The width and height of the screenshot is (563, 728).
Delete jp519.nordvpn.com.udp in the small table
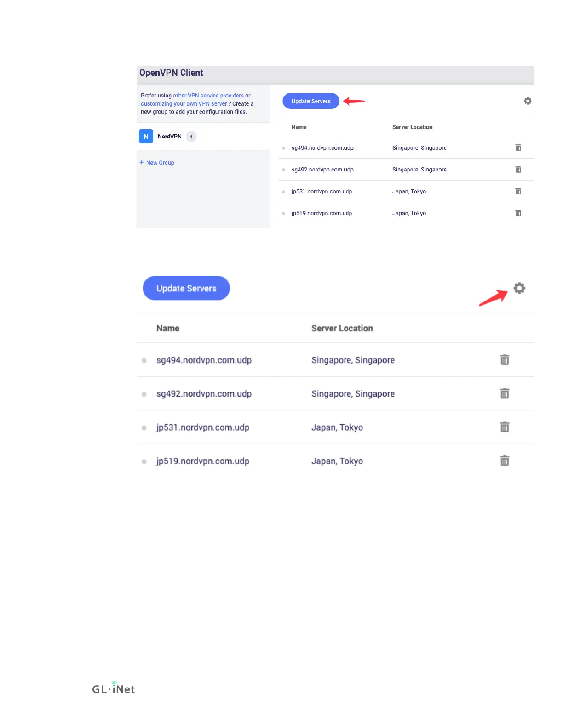(518, 213)
